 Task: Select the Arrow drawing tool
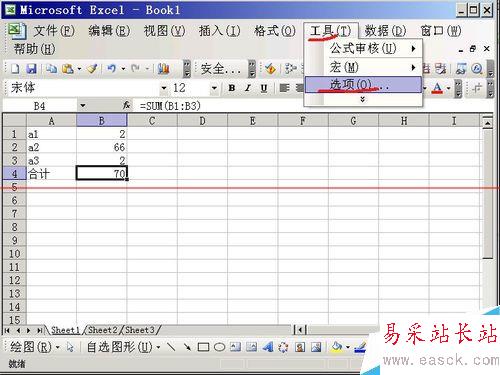point(187,347)
